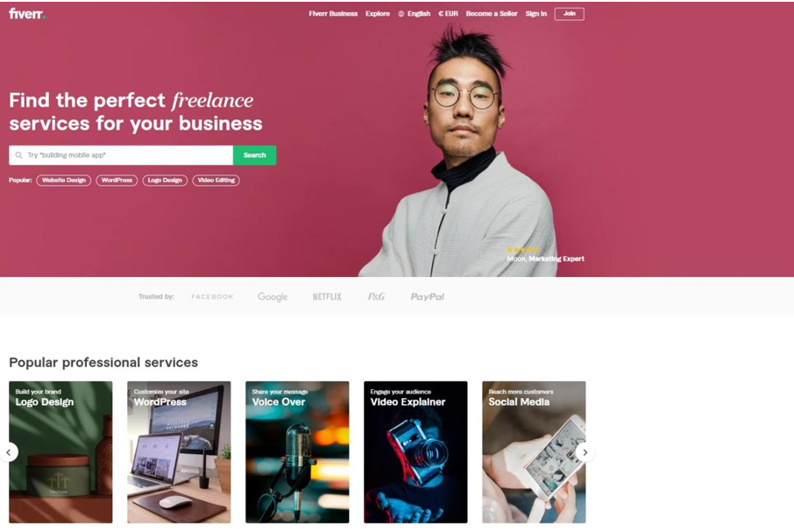The image size is (794, 532).
Task: Select the Website Design popular tag
Action: point(64,181)
